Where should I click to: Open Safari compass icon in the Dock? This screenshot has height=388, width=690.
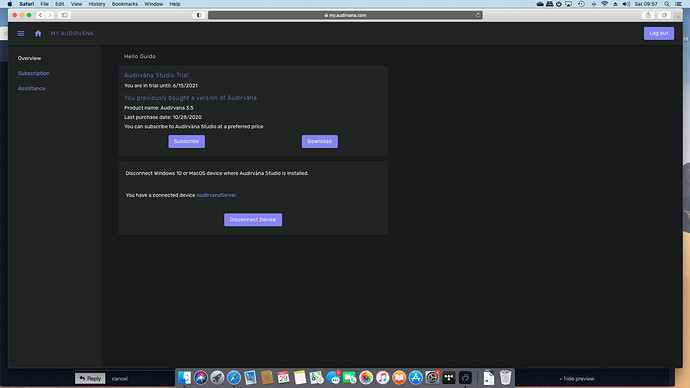pos(234,377)
